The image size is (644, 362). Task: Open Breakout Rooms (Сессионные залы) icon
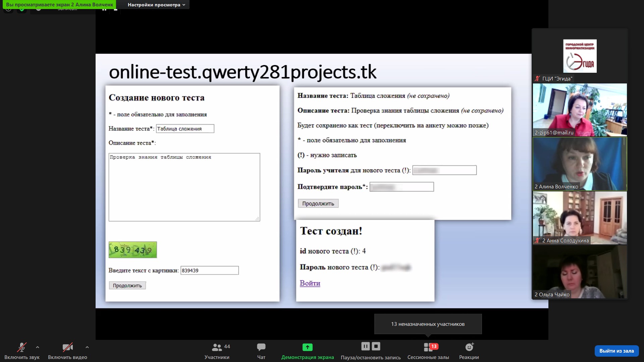(428, 347)
